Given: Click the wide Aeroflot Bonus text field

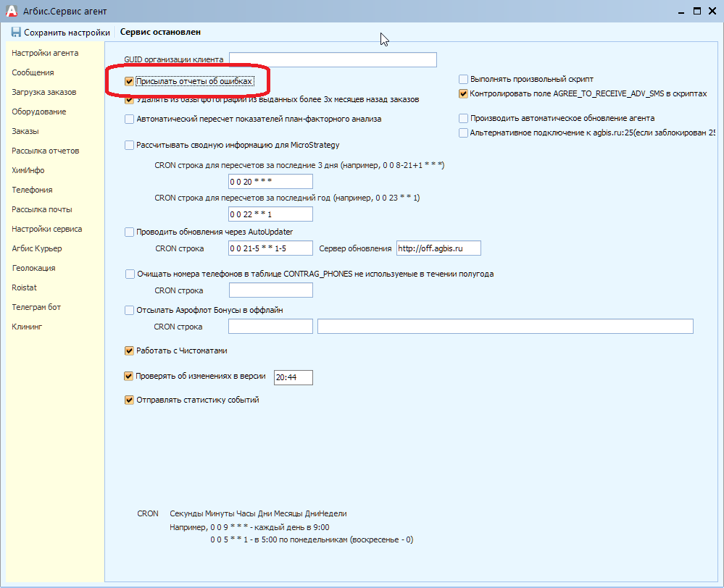Looking at the screenshot, I should (x=506, y=326).
